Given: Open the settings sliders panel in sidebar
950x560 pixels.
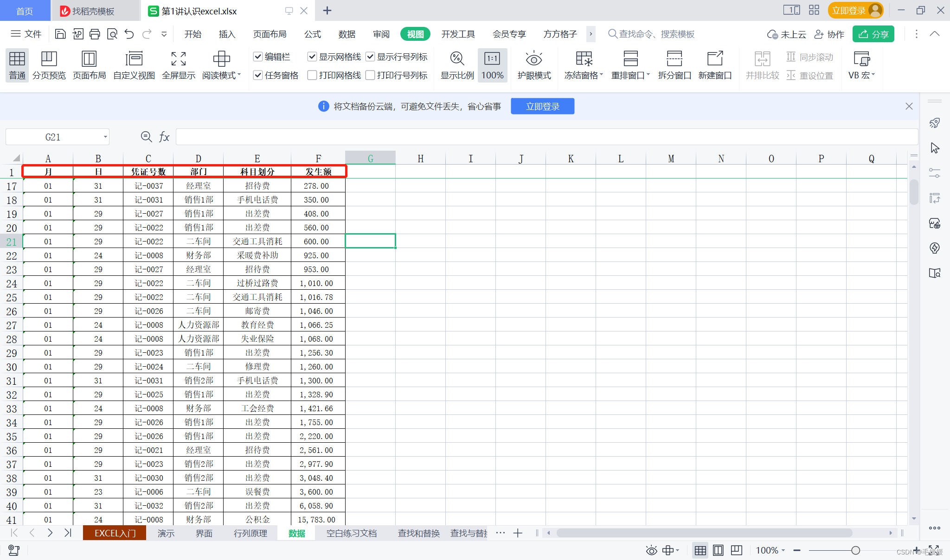Looking at the screenshot, I should point(935,173).
